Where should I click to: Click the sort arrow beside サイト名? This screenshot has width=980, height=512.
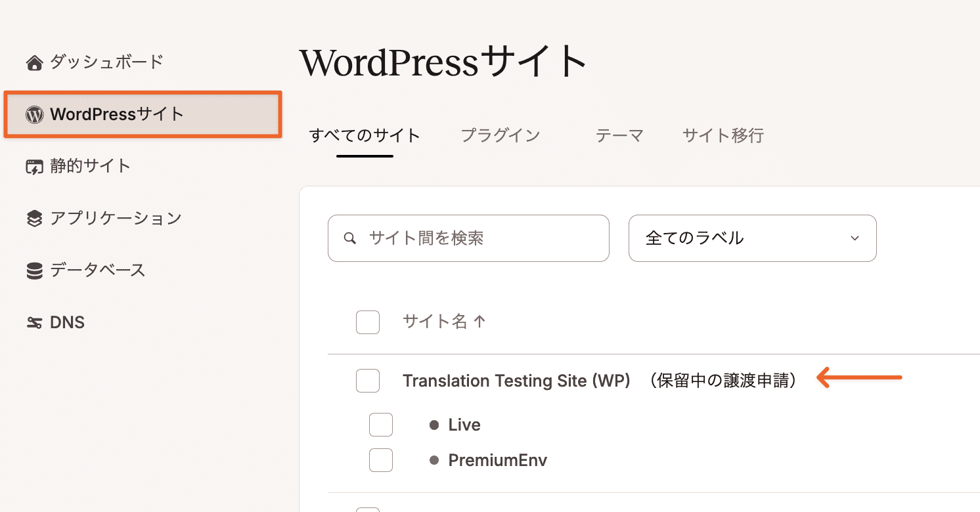479,321
